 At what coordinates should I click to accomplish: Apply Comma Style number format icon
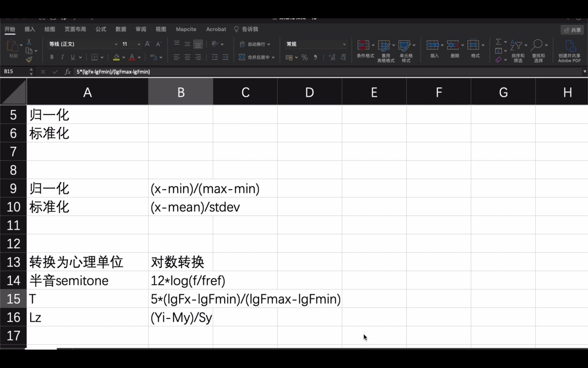pos(315,57)
